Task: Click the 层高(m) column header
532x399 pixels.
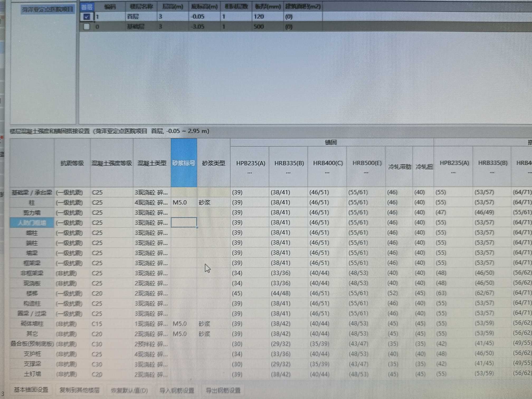Action: 173,7
